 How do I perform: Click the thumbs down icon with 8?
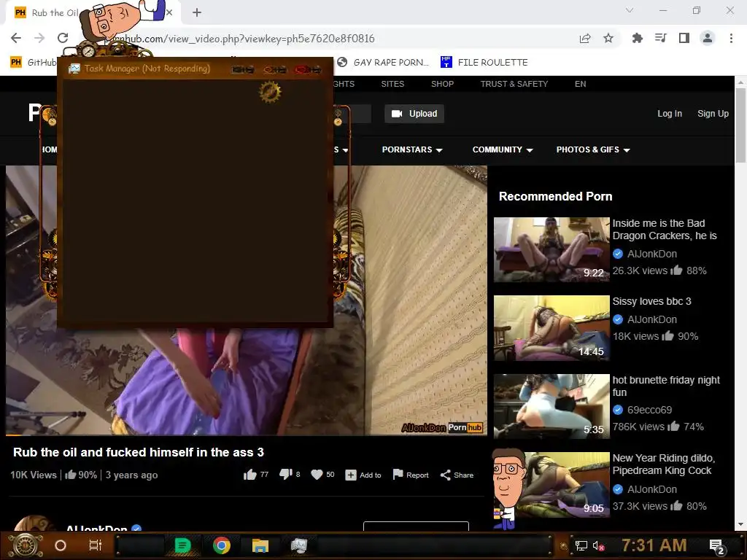[285, 474]
